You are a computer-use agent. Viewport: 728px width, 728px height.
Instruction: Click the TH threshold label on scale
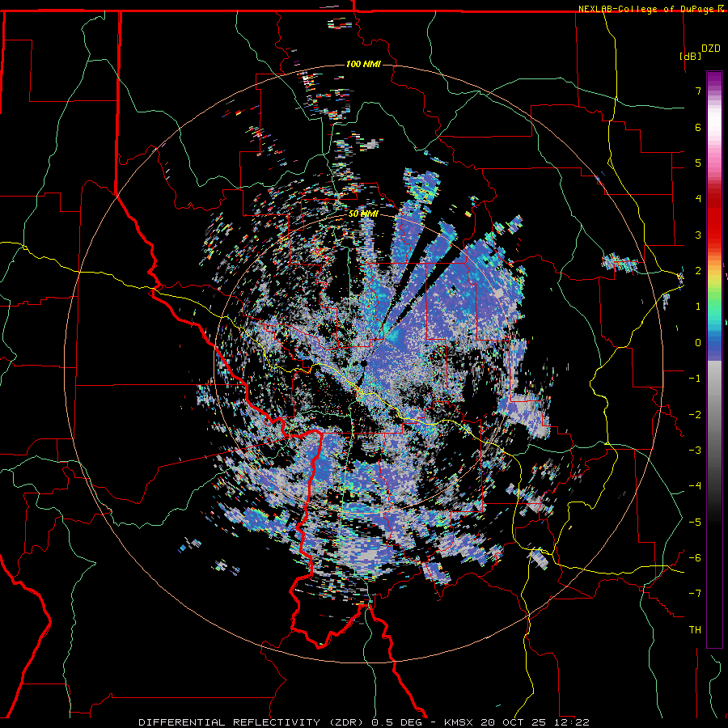pos(695,630)
